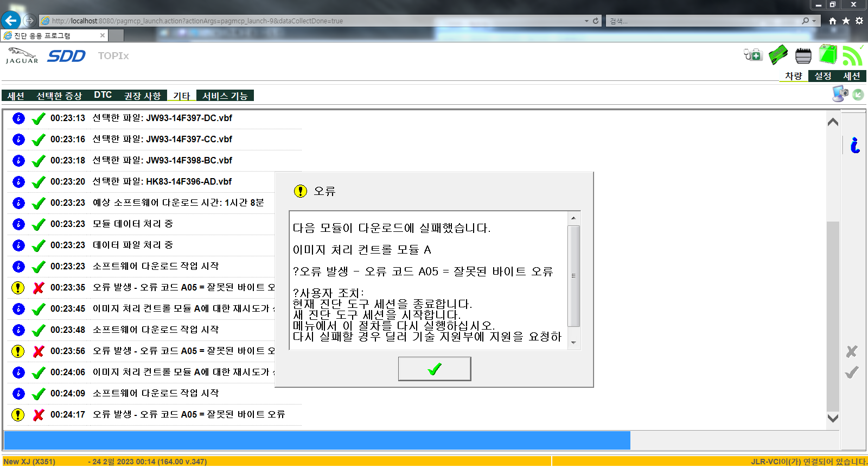The width and height of the screenshot is (868, 467).
Task: Expand the address bar URL dropdown
Action: click(586, 21)
